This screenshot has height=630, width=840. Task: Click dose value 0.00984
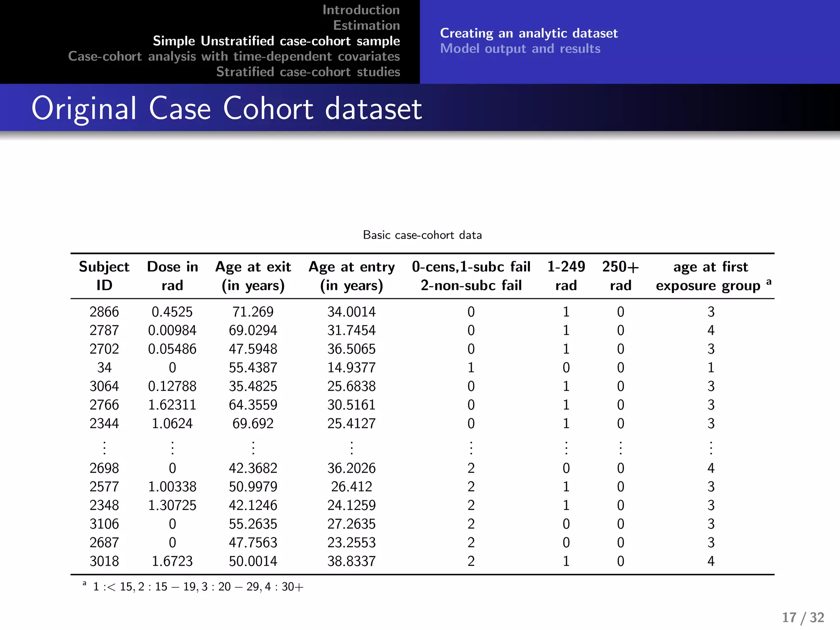pos(172,331)
